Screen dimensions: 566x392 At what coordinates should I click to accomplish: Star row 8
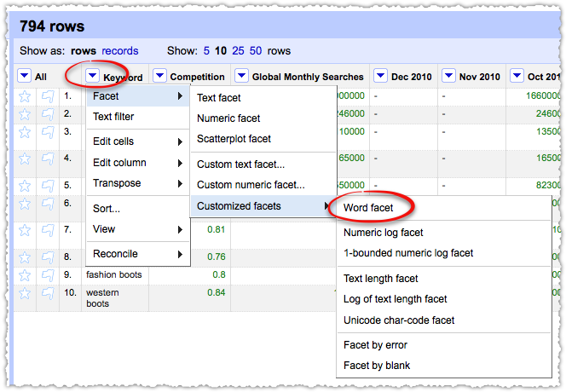25,257
